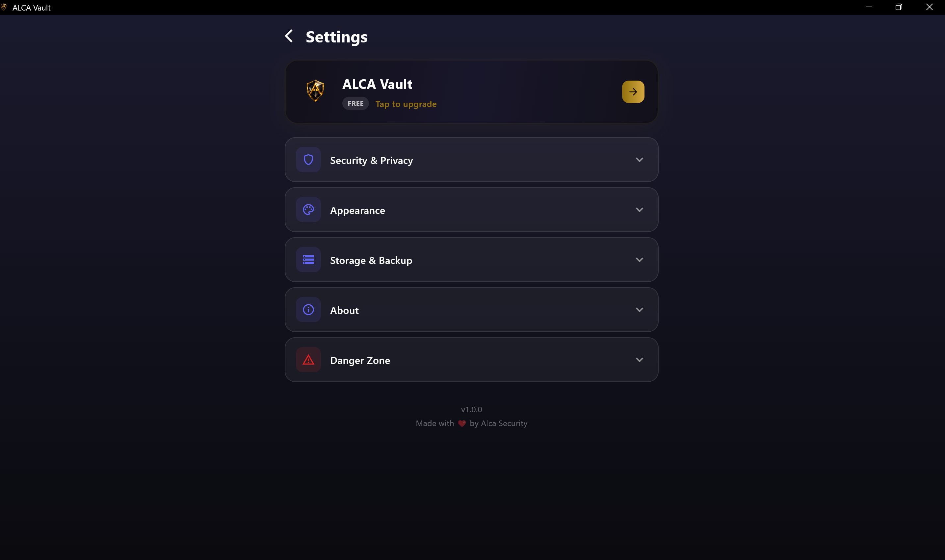Click the Storage & Backup server icon
The height and width of the screenshot is (560, 945).
coord(308,260)
